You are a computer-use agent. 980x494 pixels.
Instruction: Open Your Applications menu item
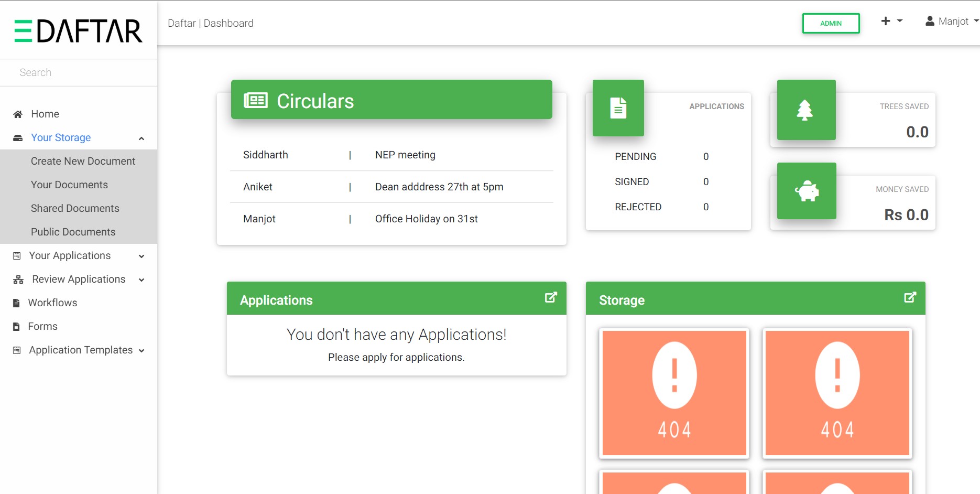[70, 255]
